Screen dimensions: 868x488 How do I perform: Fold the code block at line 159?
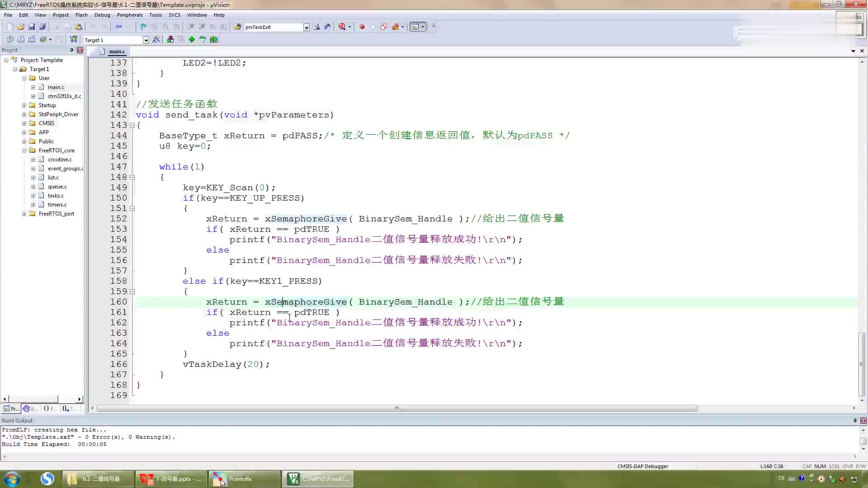(x=132, y=291)
